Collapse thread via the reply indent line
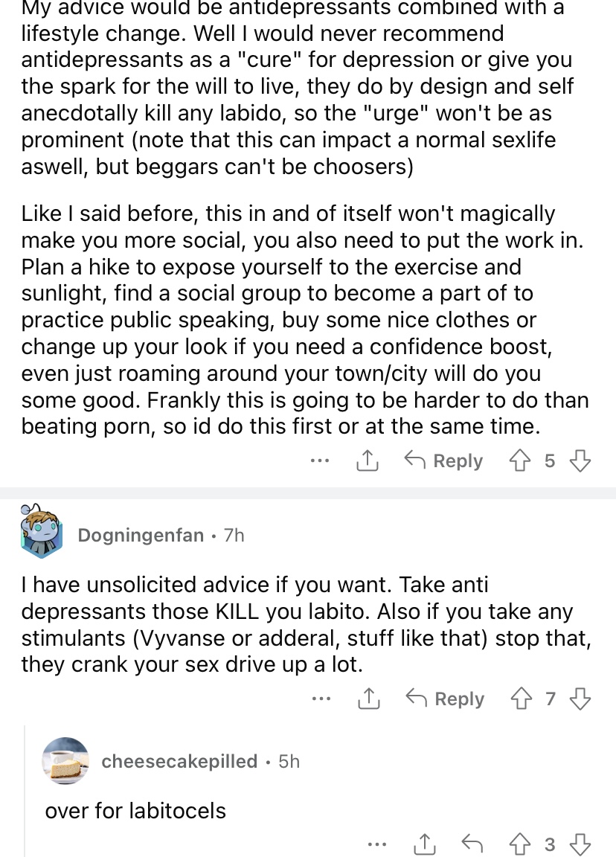 coord(25,792)
